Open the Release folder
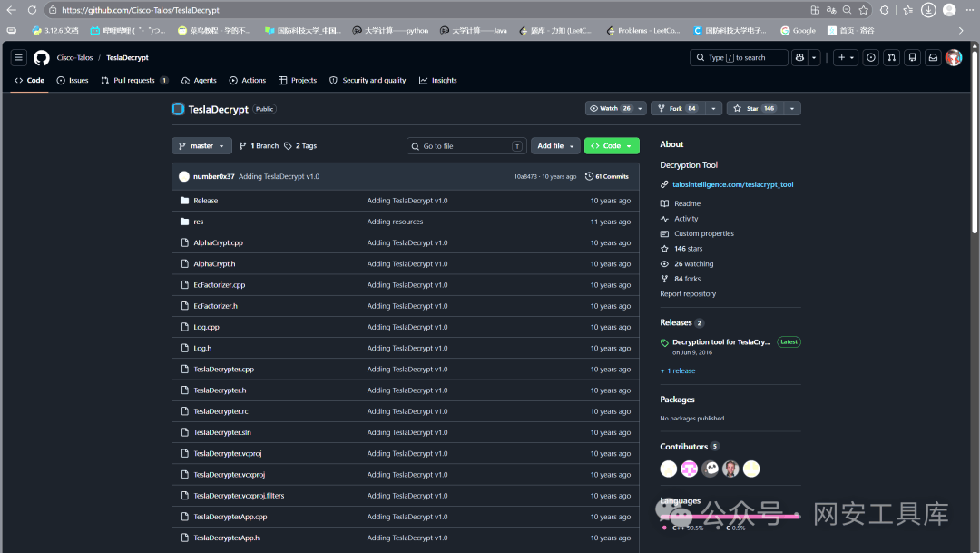980x553 pixels. click(206, 201)
